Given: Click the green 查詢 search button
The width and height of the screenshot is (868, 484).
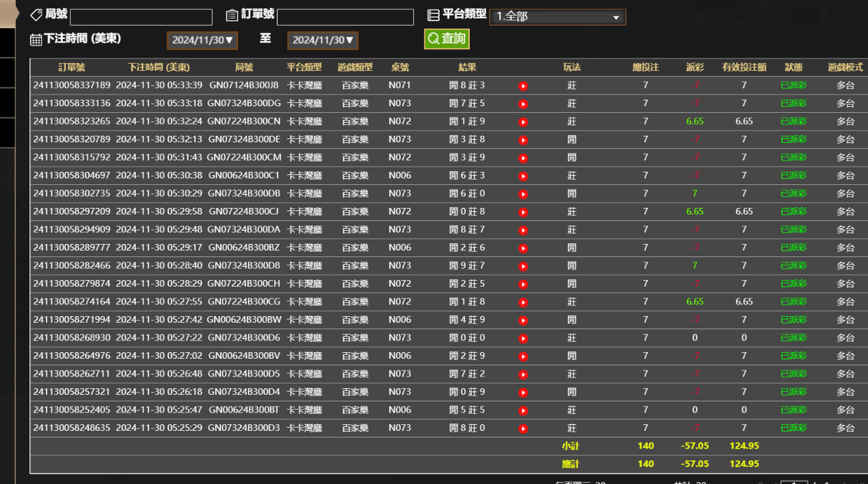Looking at the screenshot, I should coord(446,39).
